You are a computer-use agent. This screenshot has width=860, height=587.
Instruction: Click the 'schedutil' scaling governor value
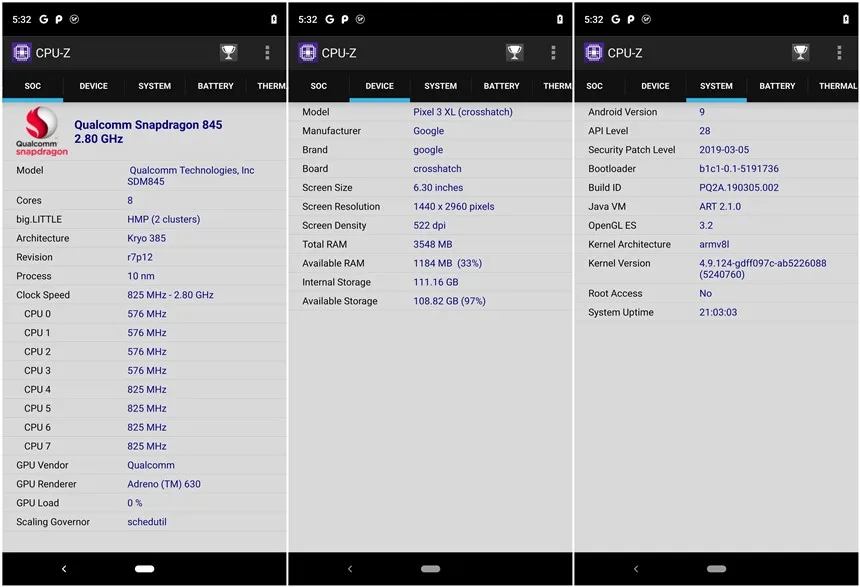147,522
